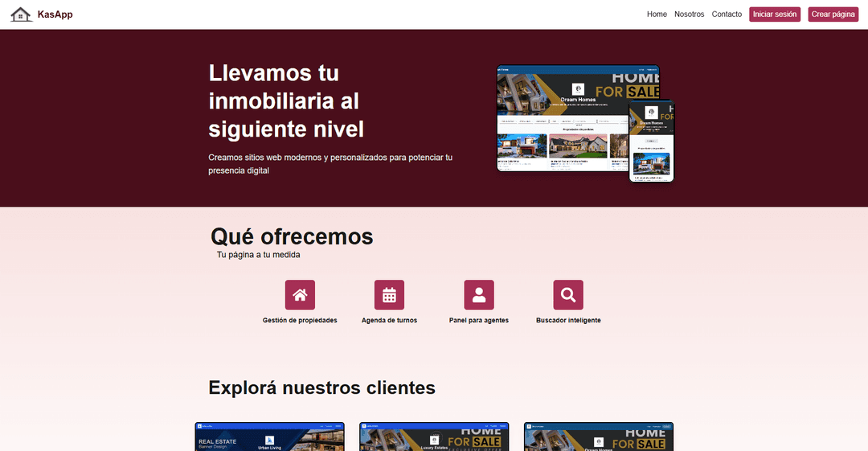The height and width of the screenshot is (451, 868).
Task: Open the Panel para agentes user icon
Action: tap(479, 295)
